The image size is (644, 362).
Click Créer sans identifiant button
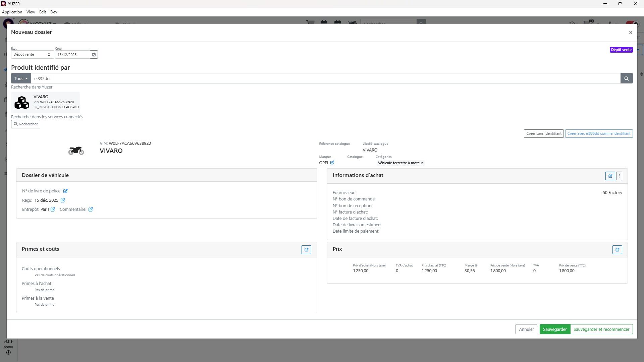543,133
